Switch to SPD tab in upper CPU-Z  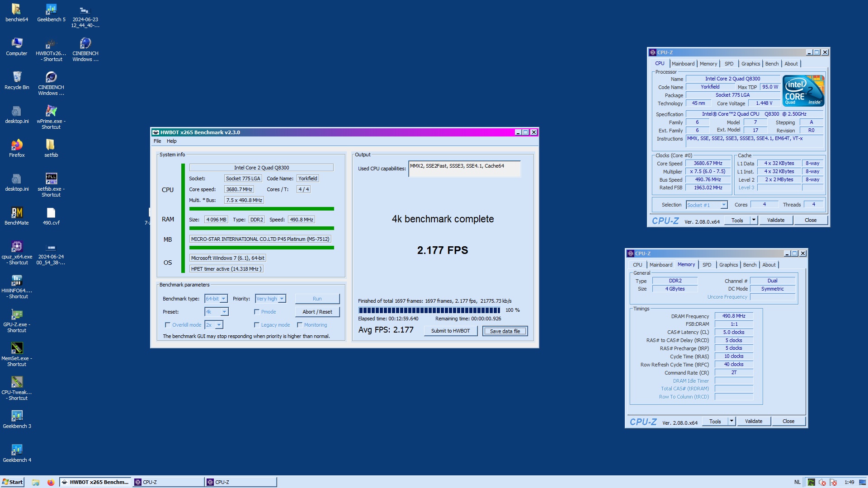pos(729,64)
